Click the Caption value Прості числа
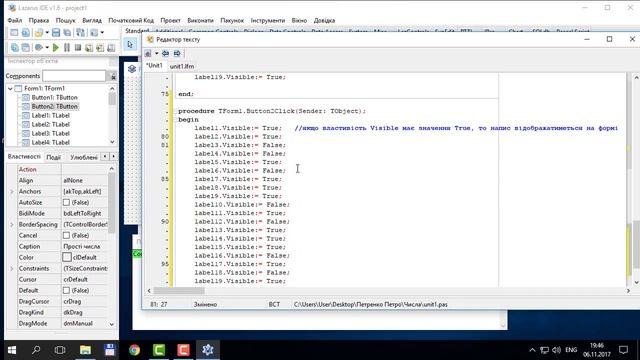The width and height of the screenshot is (640, 360). pos(82,247)
